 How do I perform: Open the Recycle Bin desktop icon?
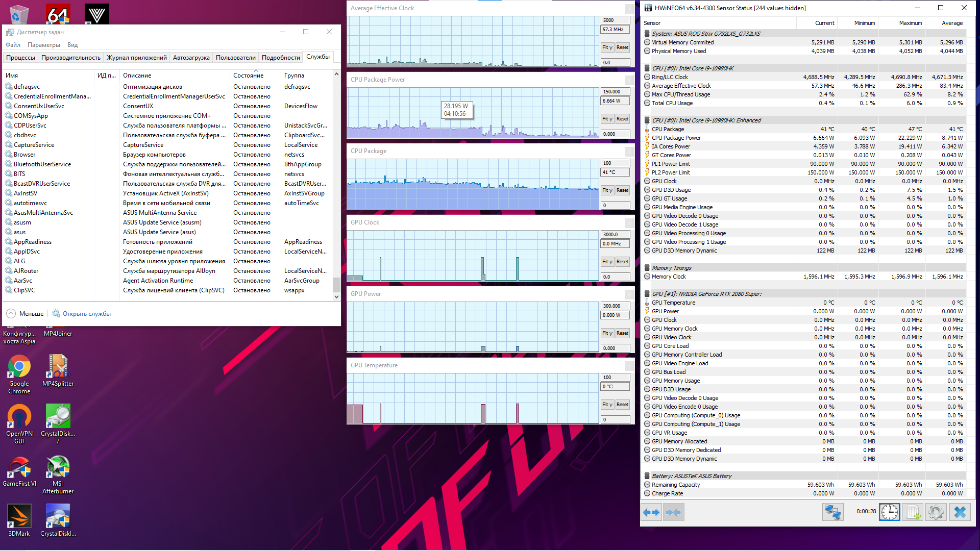(x=19, y=14)
